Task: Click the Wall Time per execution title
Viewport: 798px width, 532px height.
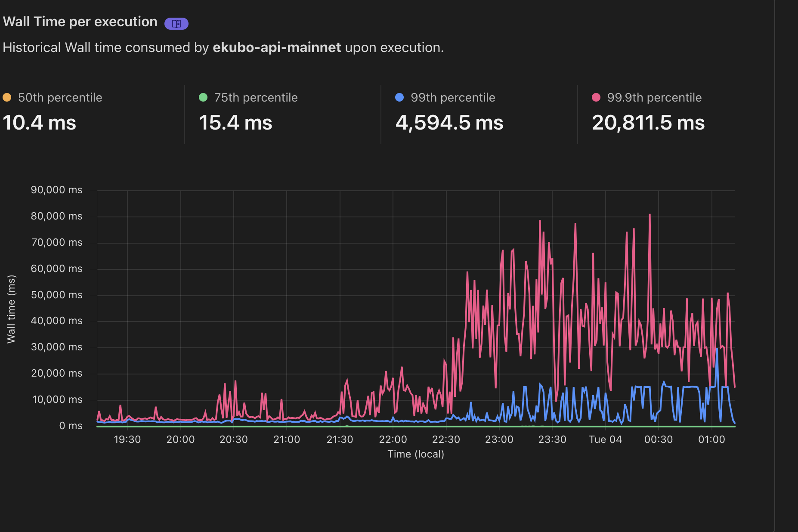Action: coord(80,22)
